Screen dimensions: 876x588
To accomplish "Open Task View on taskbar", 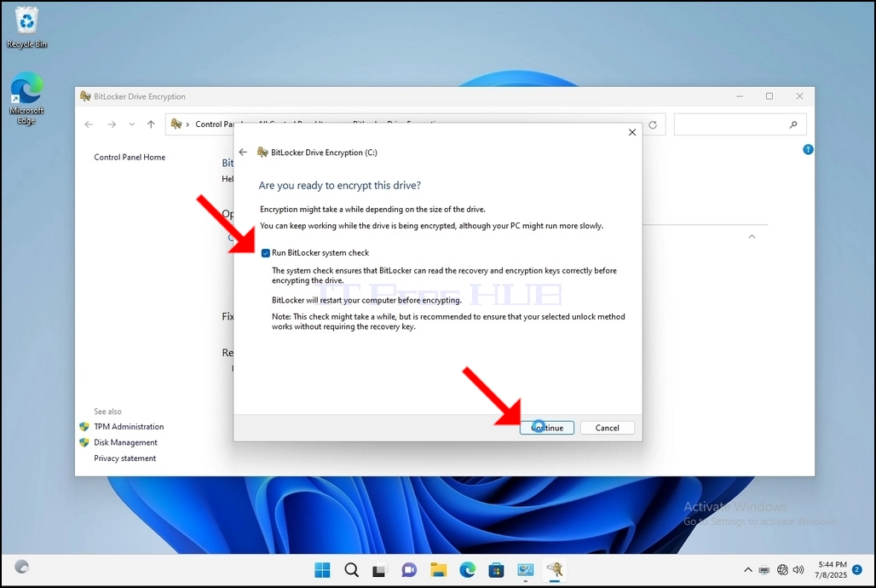I will pos(380,569).
